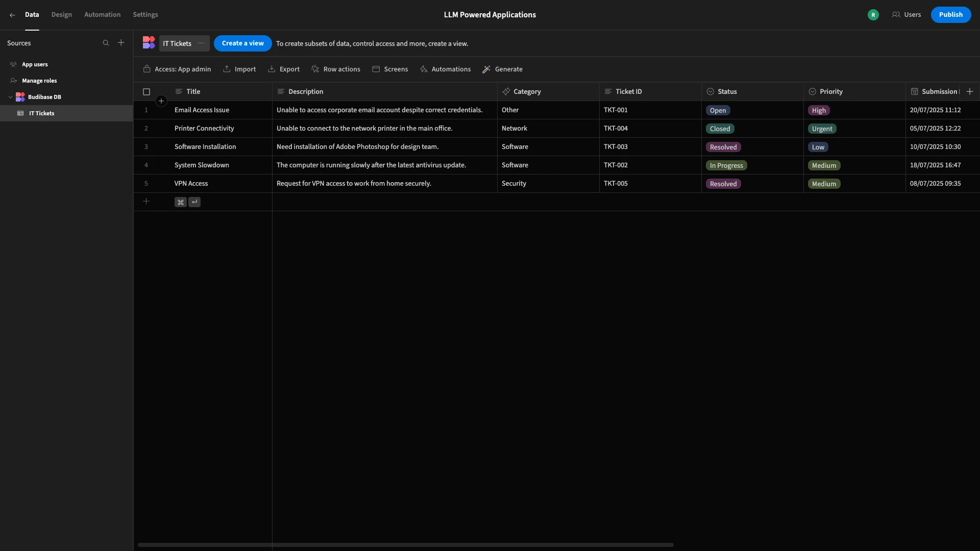Tick the select-all rows checkbox
Viewport: 980px width, 551px height.
point(146,92)
